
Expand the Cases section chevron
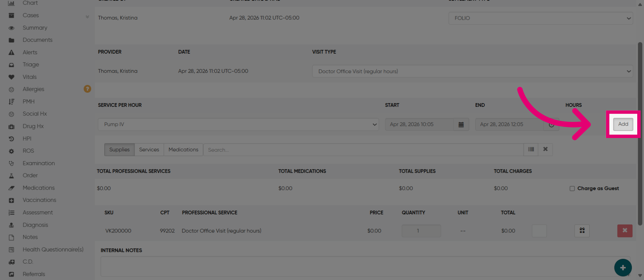coord(87,16)
